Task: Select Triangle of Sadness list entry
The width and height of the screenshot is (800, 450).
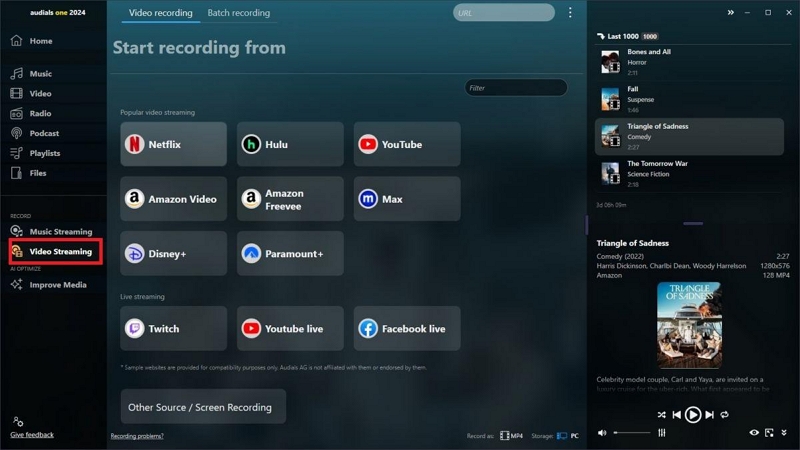Action: 689,136
